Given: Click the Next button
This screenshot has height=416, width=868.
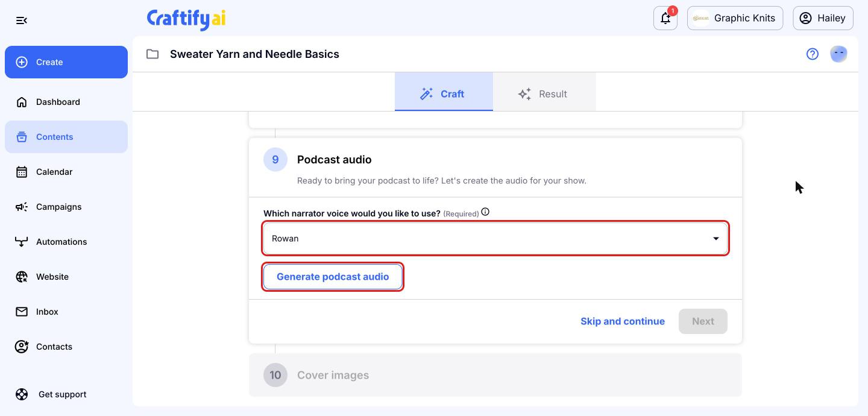Looking at the screenshot, I should (x=703, y=321).
